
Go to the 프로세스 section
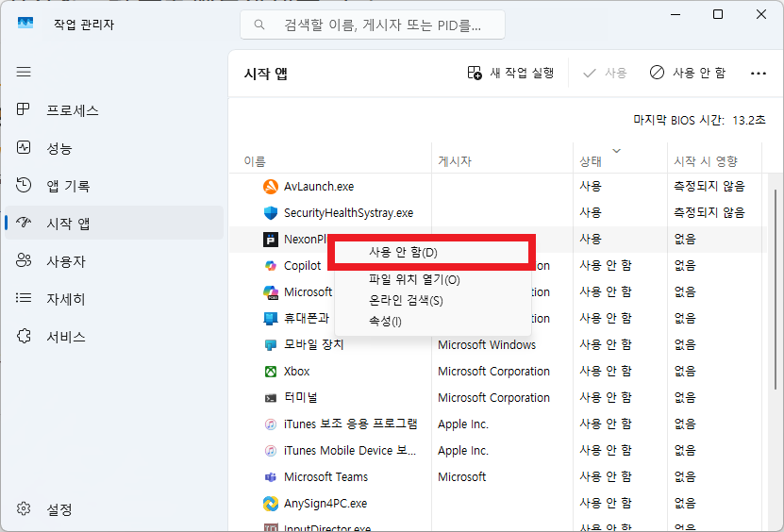point(114,110)
